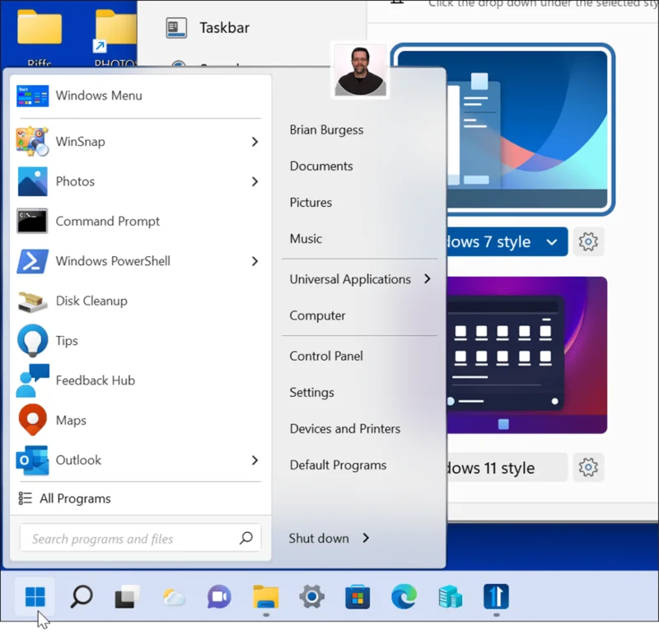659x644 pixels.
Task: Open Brian Burgess user folder
Action: point(326,130)
